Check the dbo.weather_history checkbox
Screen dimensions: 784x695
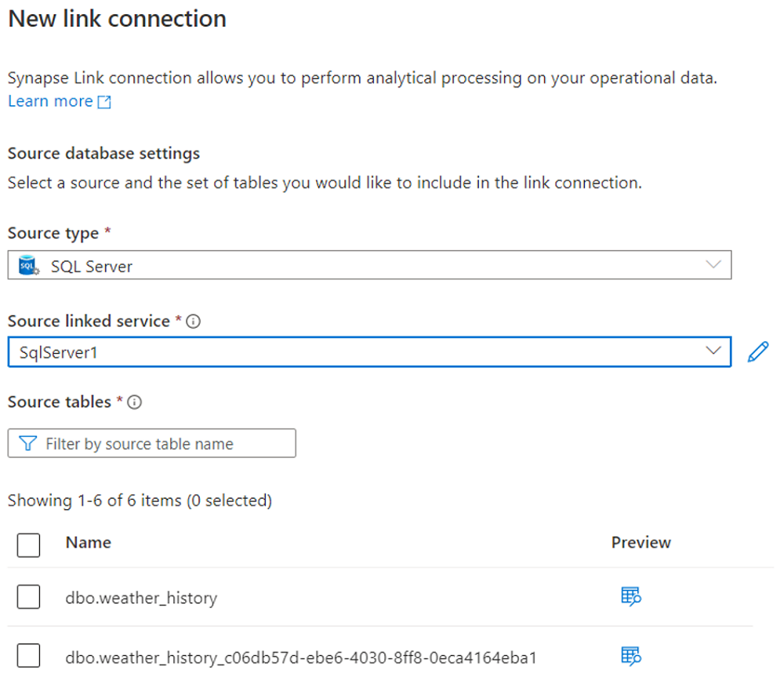pos(28,597)
